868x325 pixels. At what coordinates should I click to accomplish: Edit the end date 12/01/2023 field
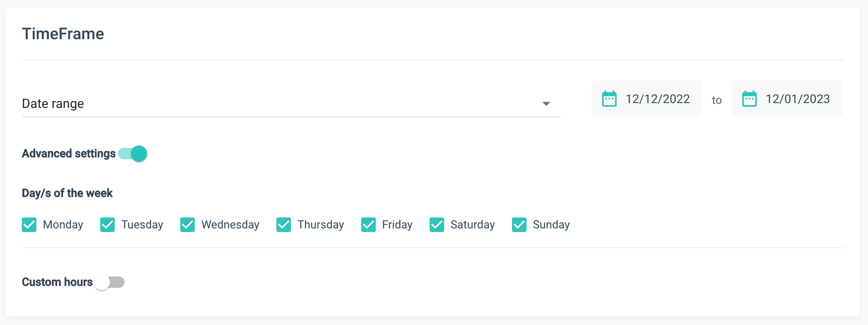click(x=798, y=99)
